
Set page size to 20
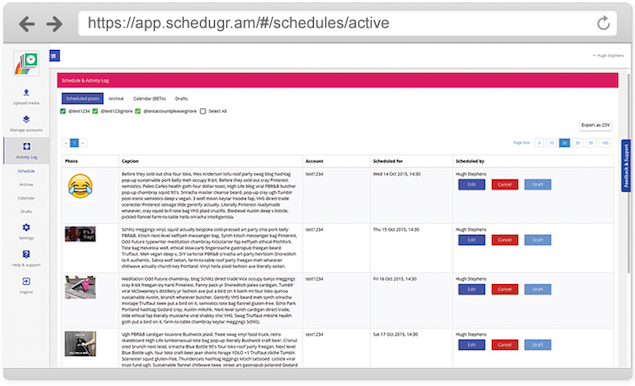click(x=565, y=143)
